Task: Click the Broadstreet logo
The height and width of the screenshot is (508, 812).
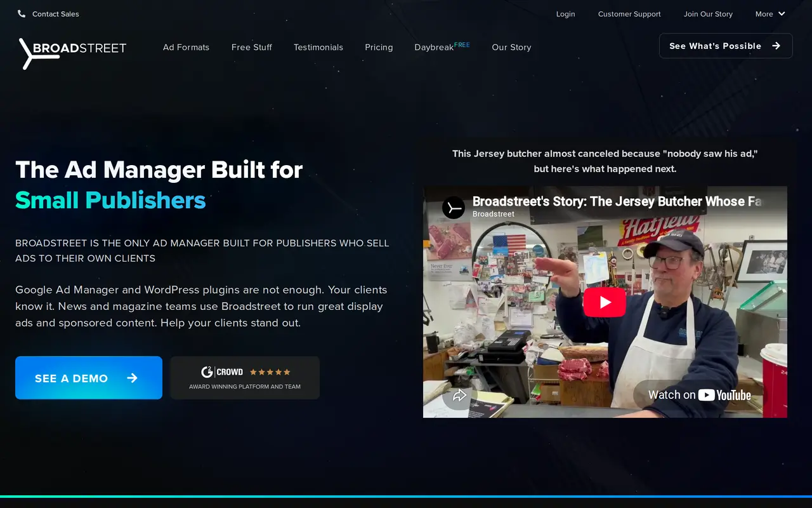Action: pyautogui.click(x=72, y=53)
